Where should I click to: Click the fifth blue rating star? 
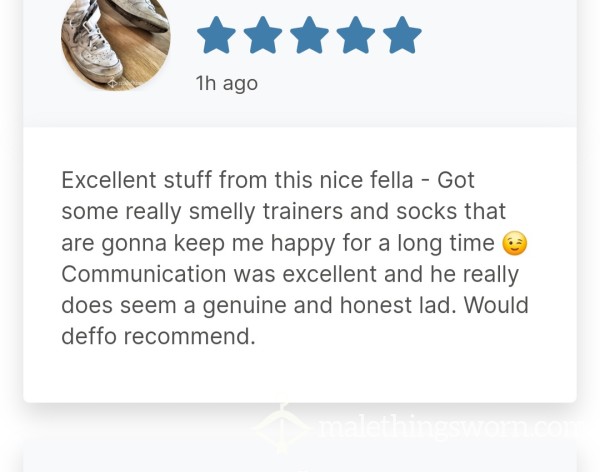(402, 35)
